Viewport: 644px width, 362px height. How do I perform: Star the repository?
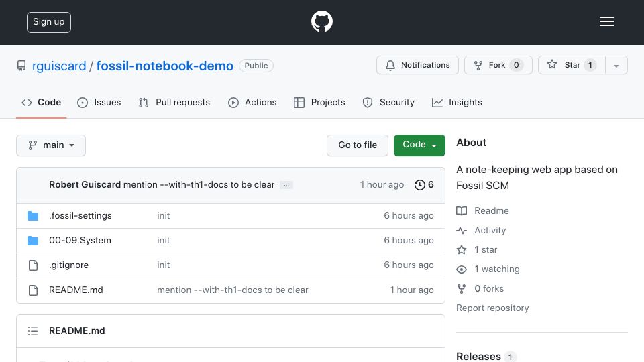(572, 65)
